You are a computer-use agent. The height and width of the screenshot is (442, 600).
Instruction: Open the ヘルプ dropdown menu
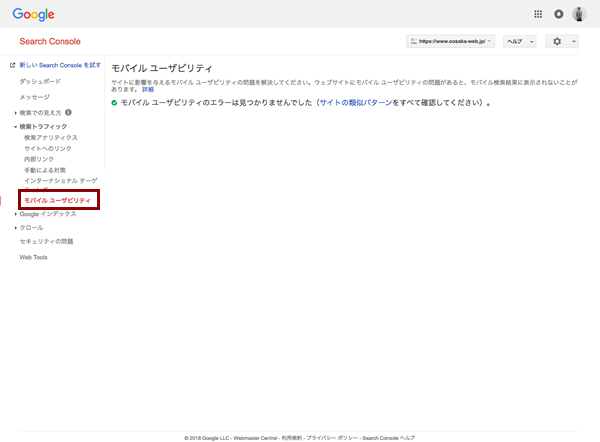point(519,41)
